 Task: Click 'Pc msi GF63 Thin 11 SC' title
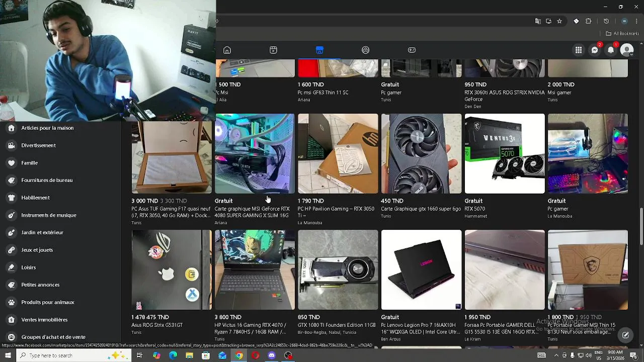point(323,93)
